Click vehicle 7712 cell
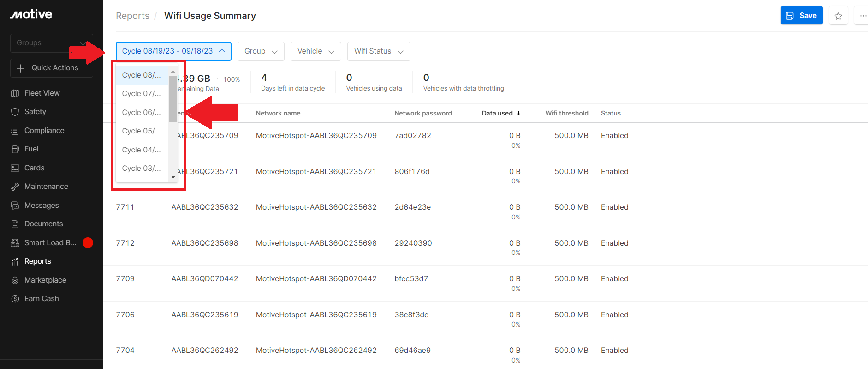Viewport: 868px width, 369px height. [125, 243]
